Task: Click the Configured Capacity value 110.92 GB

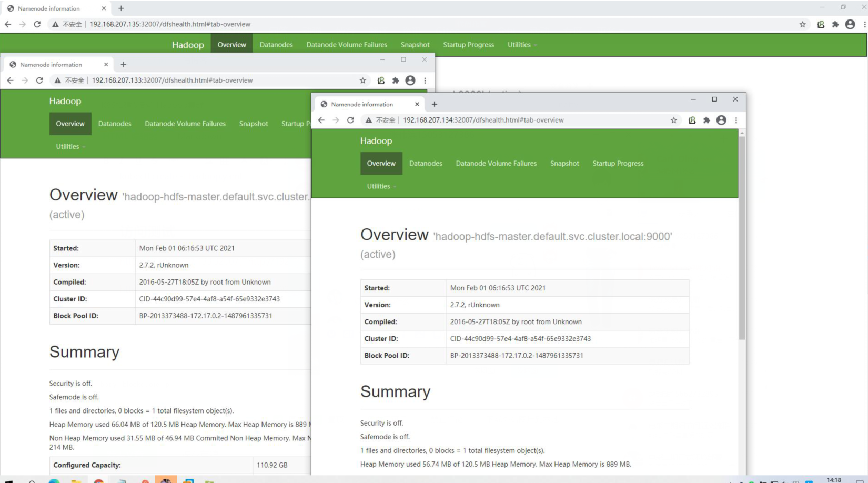Action: pos(272,465)
